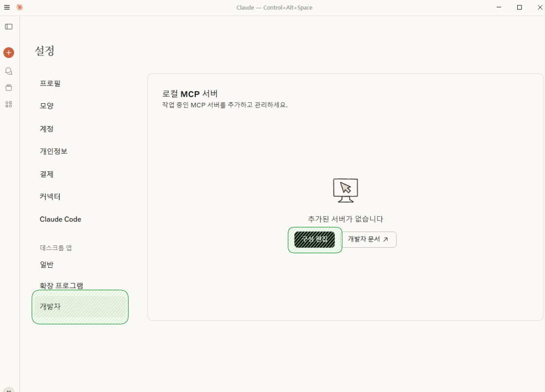Open 확장 프로그램 settings
This screenshot has width=545, height=392.
61,286
